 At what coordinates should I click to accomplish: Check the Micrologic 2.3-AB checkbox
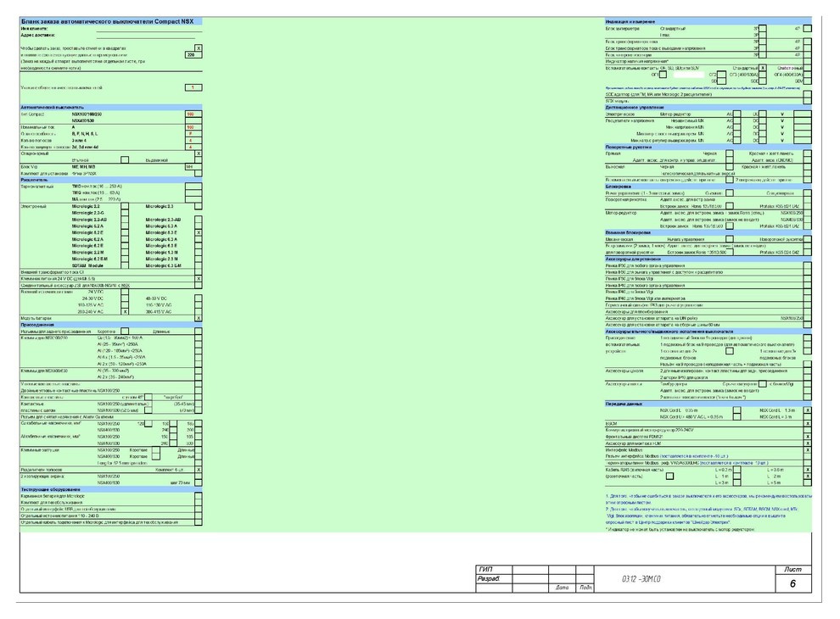pos(199,220)
